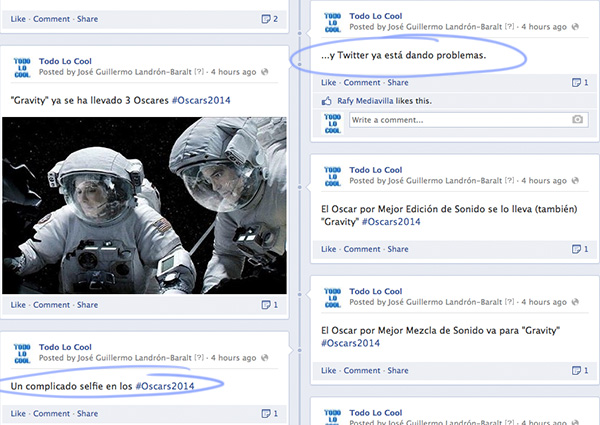The height and width of the screenshot is (425, 600).
Task: Open Todo Lo Cool page name on the Twitter problemas post
Action: point(375,16)
